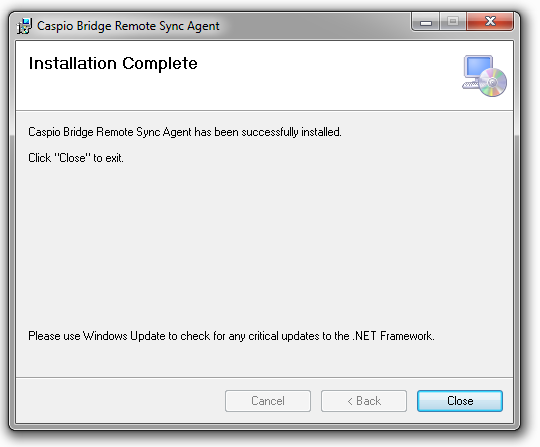Screen dimensions: 540x447
Task: Click the separator line above the buttons
Action: tap(264, 377)
